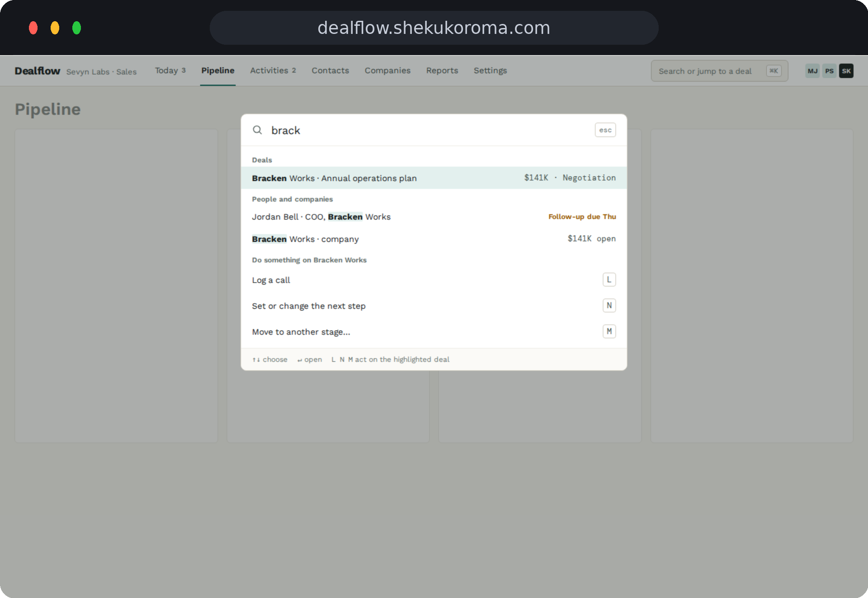Click the $141K Negotiation value
This screenshot has width=868, height=598.
(x=570, y=178)
